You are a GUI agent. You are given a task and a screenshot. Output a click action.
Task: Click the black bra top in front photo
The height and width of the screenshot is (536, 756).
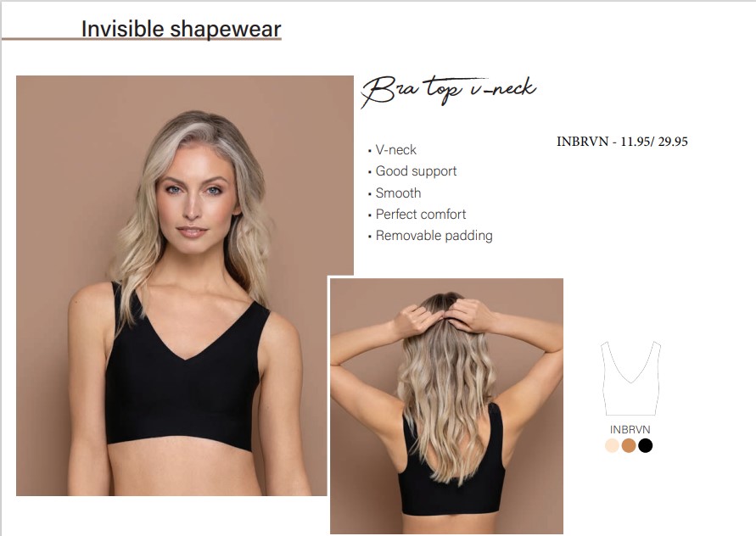[x=186, y=376]
